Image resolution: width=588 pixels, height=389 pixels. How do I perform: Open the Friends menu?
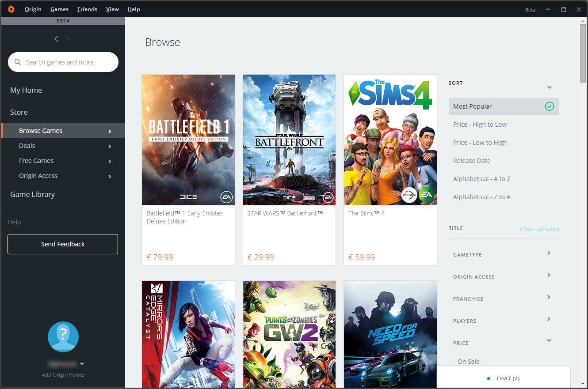pyautogui.click(x=87, y=9)
